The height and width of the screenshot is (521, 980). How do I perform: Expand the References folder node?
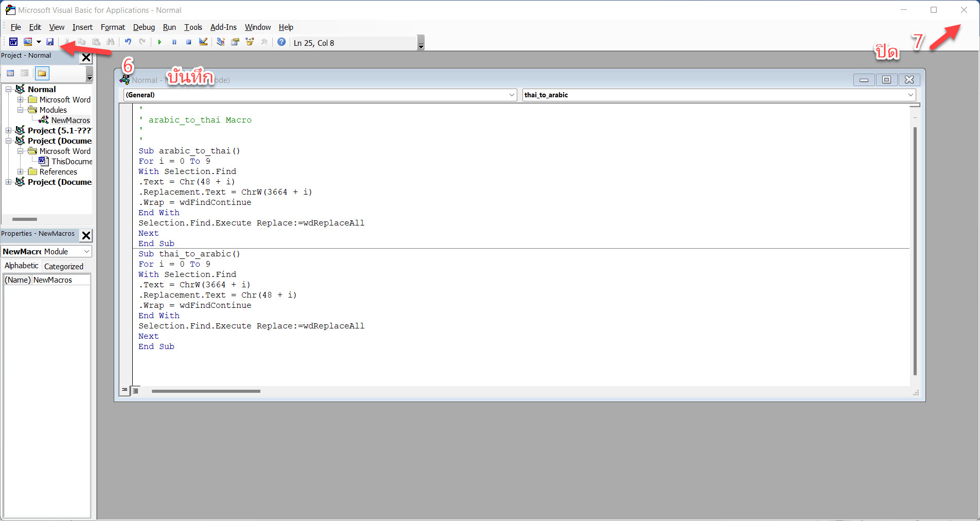click(21, 171)
